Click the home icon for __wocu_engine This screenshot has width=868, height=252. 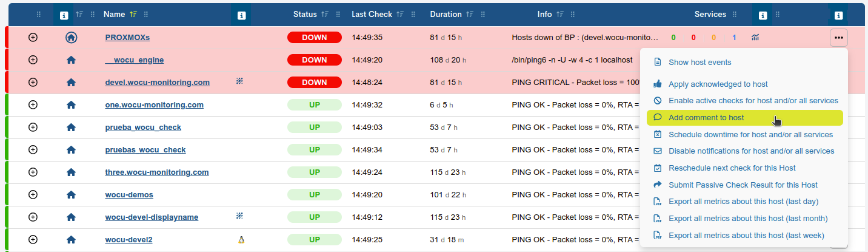click(x=71, y=60)
